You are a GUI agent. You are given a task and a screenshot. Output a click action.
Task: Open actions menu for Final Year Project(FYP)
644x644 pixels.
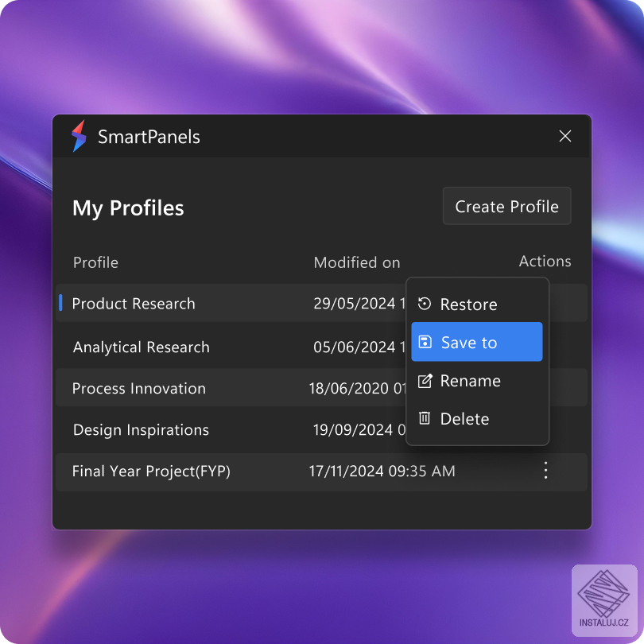[x=545, y=471]
